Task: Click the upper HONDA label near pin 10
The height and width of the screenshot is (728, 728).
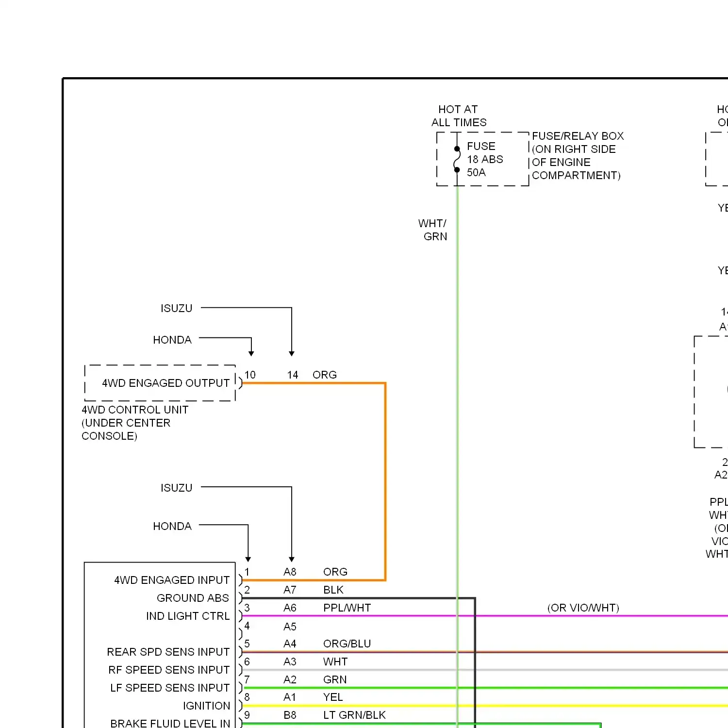Action: click(172, 340)
